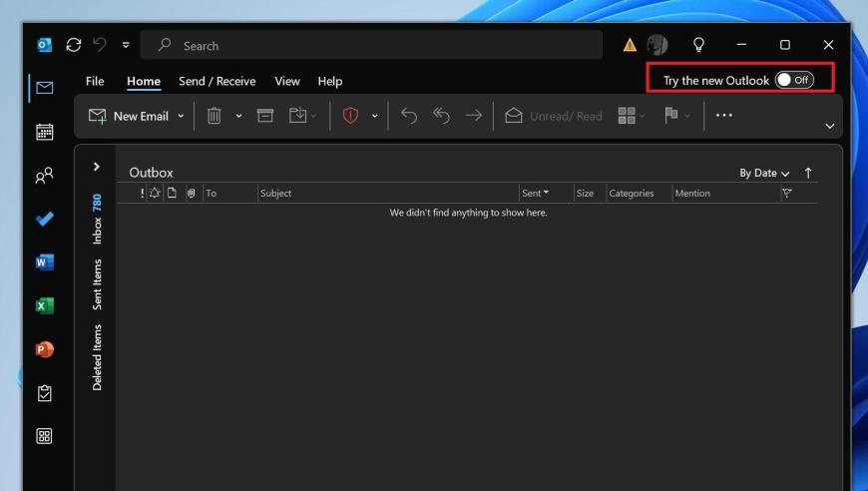Expand the New Email dropdown arrow
Image resolution: width=868 pixels, height=491 pixels.
click(181, 116)
